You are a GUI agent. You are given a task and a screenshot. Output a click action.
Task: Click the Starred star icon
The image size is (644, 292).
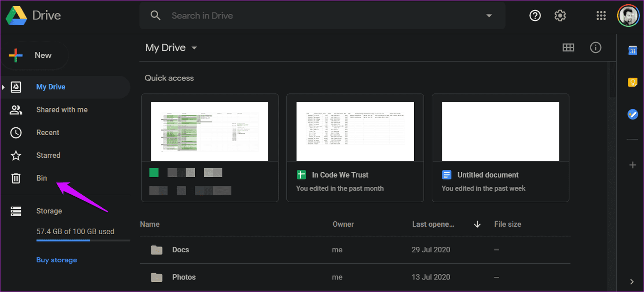pyautogui.click(x=16, y=155)
